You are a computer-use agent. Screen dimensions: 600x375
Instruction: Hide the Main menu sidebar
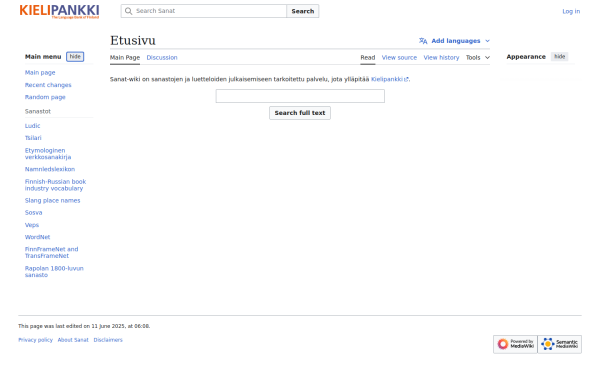click(75, 57)
